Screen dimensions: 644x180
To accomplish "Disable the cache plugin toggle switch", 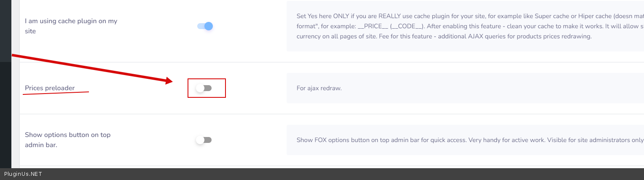I will pyautogui.click(x=205, y=26).
